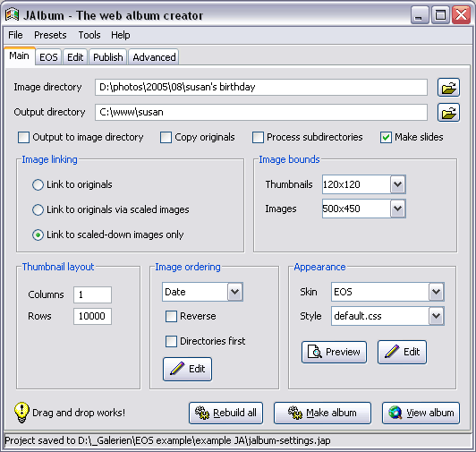Expand the Images size dropdown

[x=397, y=209]
